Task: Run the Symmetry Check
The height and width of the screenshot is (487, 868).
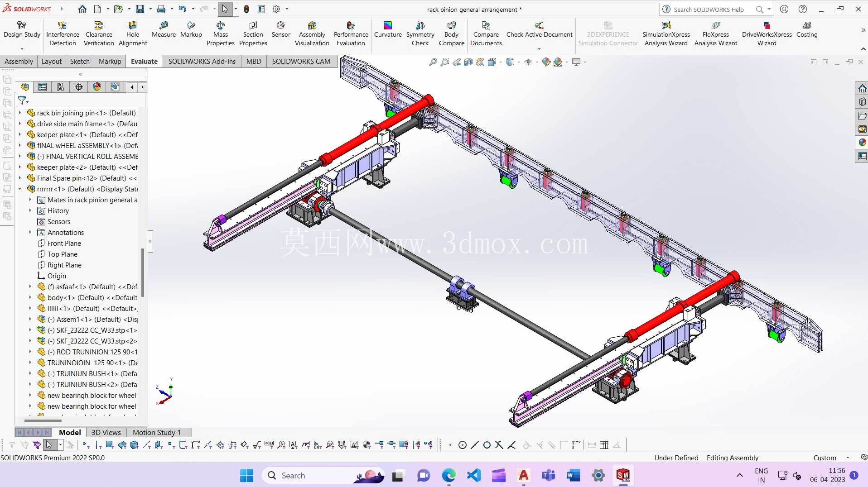Action: [x=420, y=34]
